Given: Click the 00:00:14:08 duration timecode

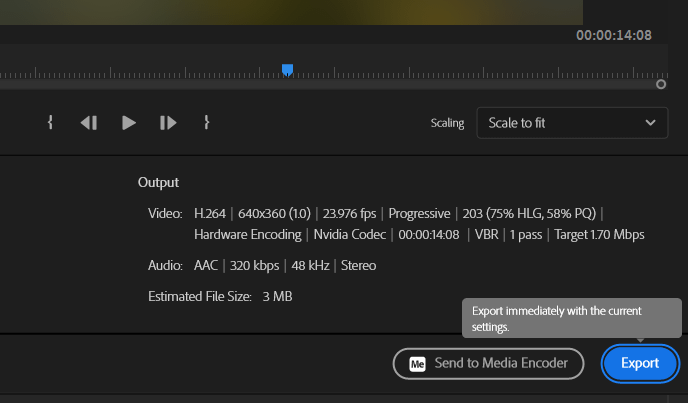Looking at the screenshot, I should coord(613,35).
